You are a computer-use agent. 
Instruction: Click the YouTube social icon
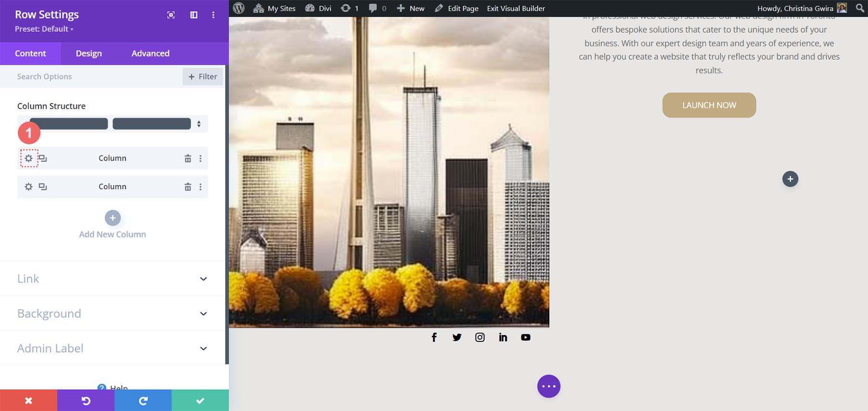tap(526, 337)
